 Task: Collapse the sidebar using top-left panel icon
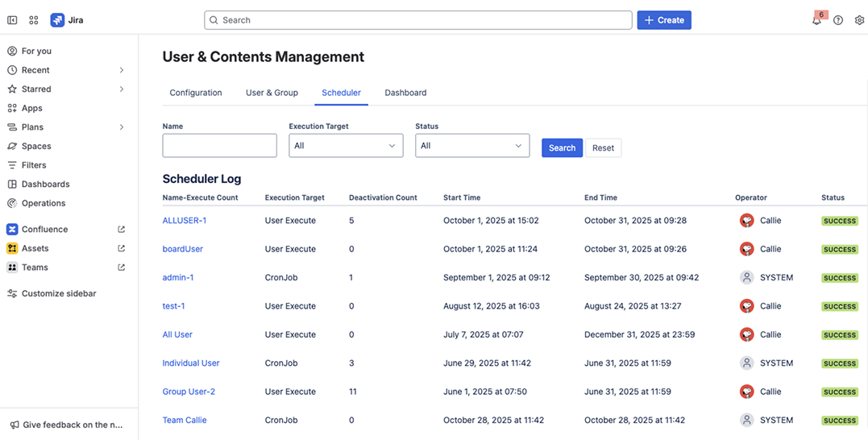tap(12, 20)
